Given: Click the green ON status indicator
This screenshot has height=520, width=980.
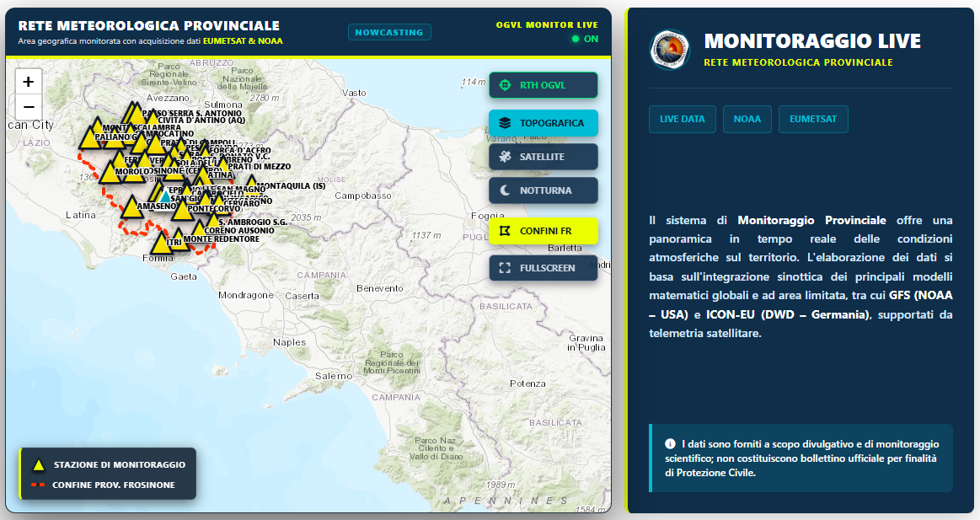Looking at the screenshot, I should coord(585,39).
